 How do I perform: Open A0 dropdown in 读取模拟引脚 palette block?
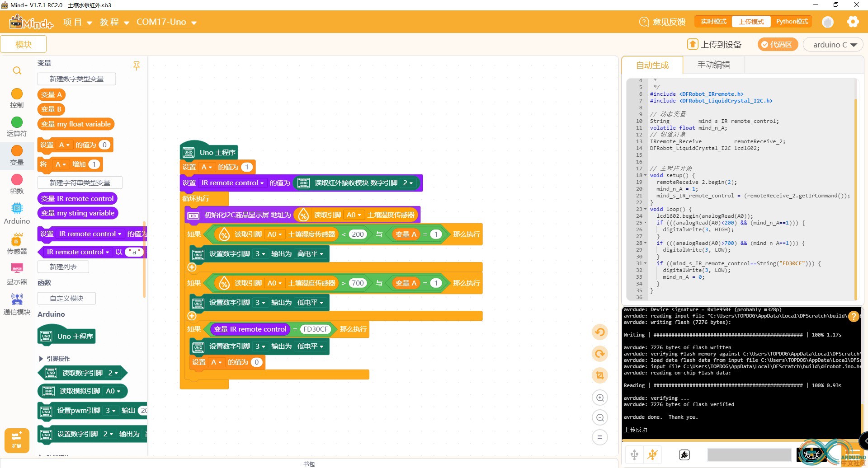click(x=113, y=391)
